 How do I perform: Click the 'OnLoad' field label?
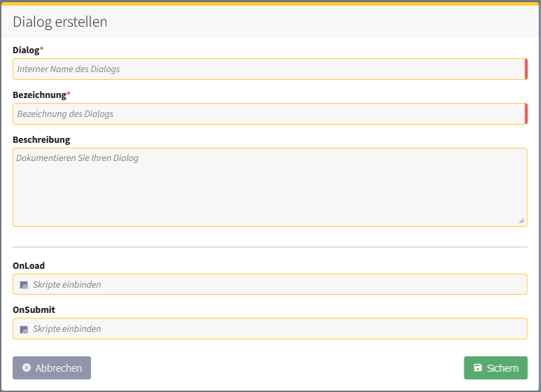pos(29,266)
